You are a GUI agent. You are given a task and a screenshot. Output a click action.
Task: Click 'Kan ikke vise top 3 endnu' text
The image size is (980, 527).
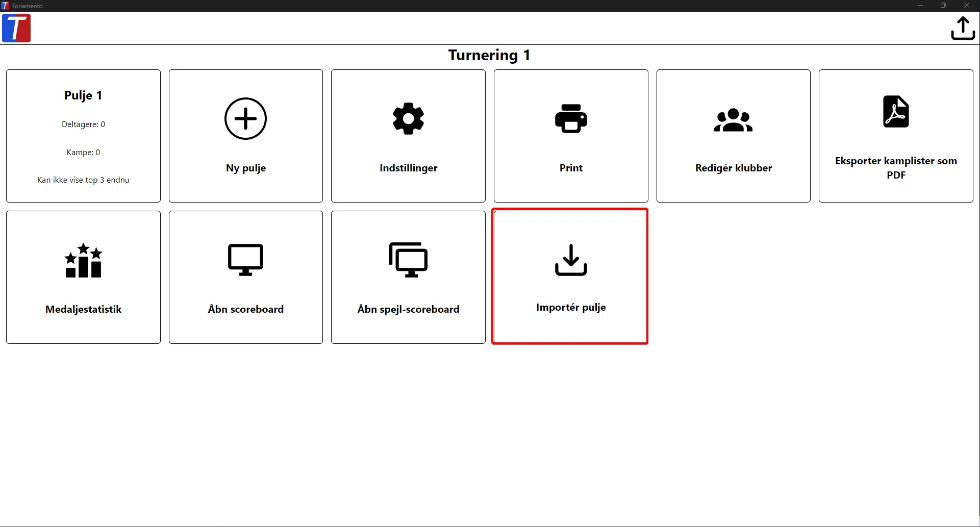[83, 180]
